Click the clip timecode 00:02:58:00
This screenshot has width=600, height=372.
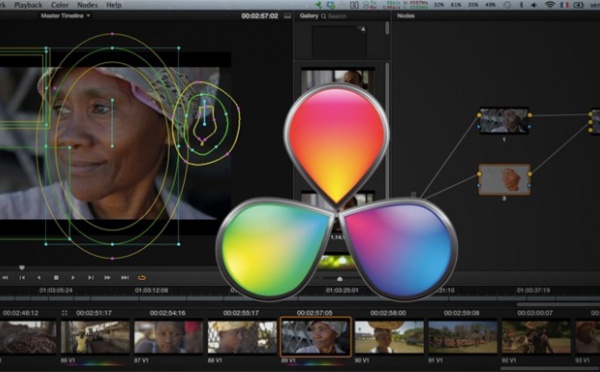click(x=388, y=313)
